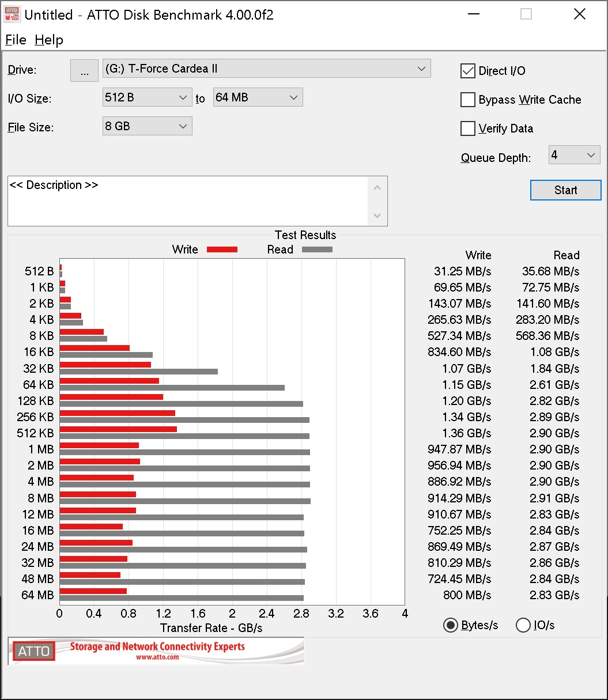
Task: Enable Bypass Write Cache checkbox
Action: coord(467,100)
